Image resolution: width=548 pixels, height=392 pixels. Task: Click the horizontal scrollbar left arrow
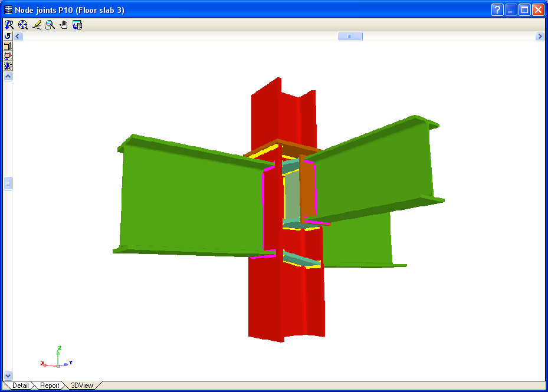(x=18, y=37)
